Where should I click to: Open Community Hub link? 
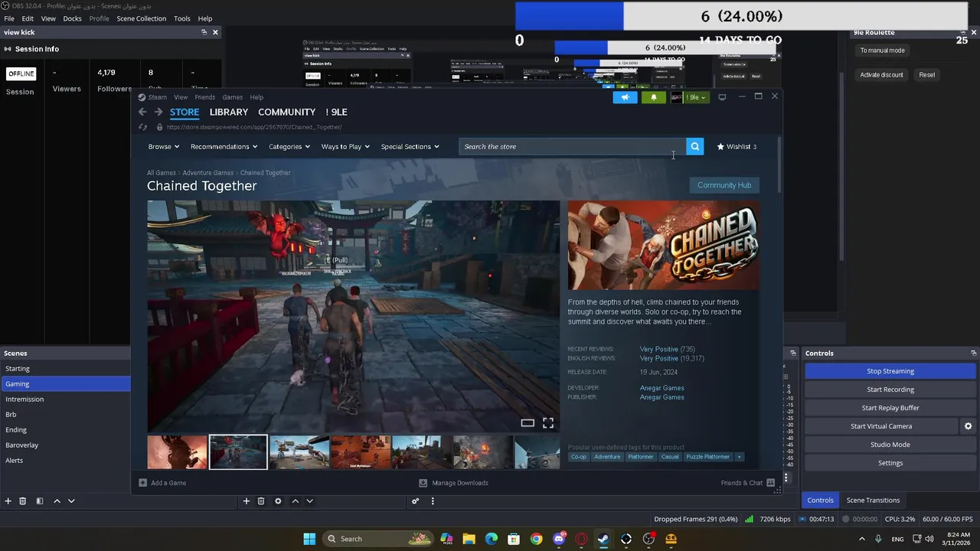coord(724,185)
